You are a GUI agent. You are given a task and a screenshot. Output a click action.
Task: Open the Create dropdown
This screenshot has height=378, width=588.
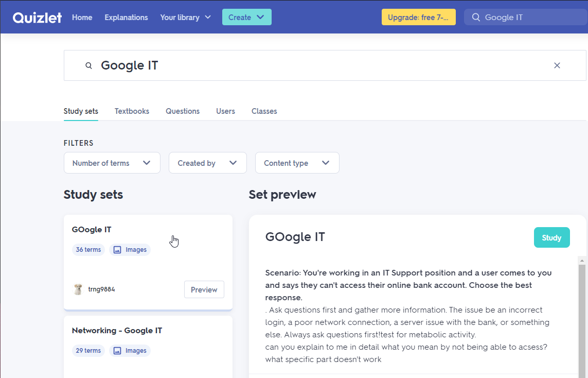pos(246,17)
